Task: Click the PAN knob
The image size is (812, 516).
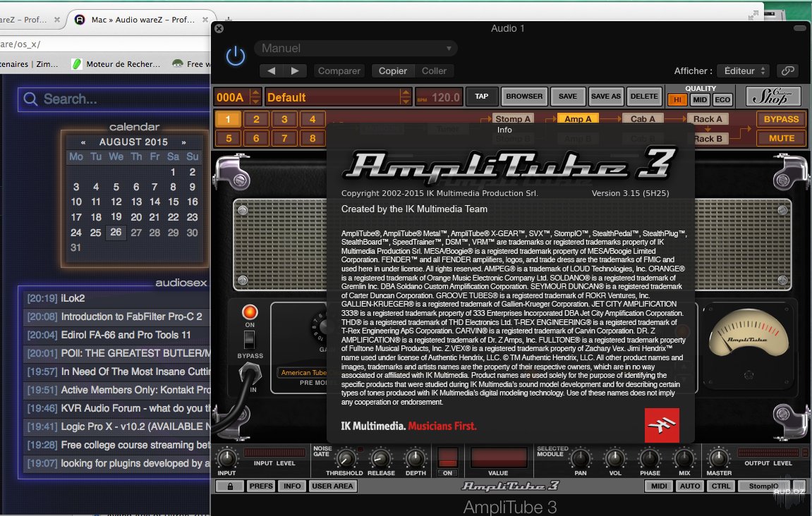Action: click(x=581, y=458)
